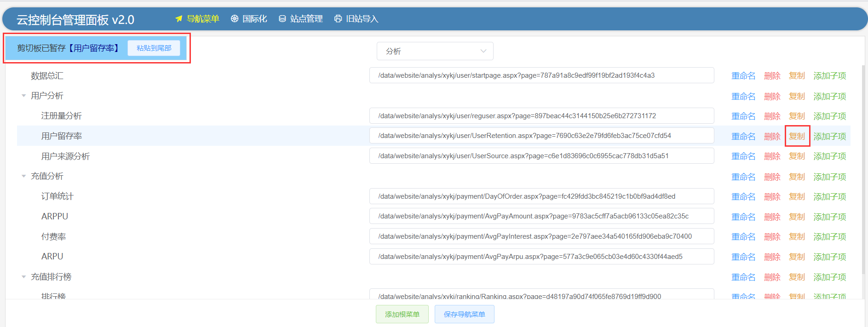The width and height of the screenshot is (868, 327).
Task: Open the 站点管理 menu
Action: 306,19
